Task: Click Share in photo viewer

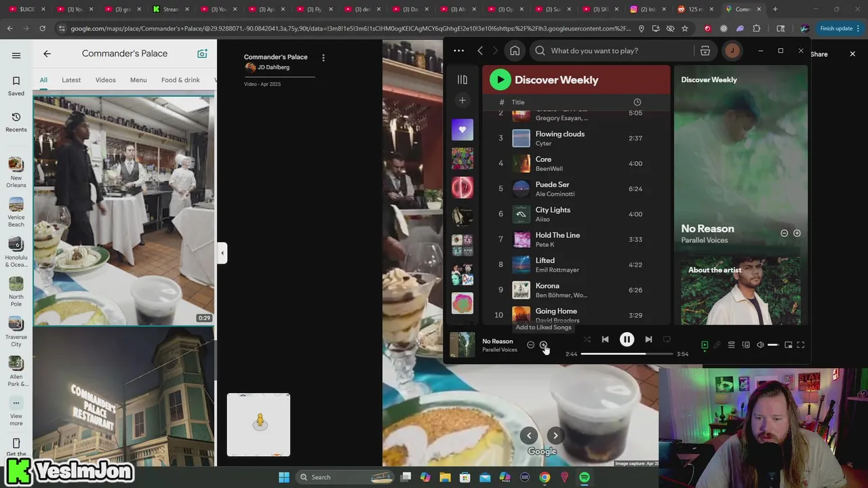Action: pyautogui.click(x=818, y=54)
